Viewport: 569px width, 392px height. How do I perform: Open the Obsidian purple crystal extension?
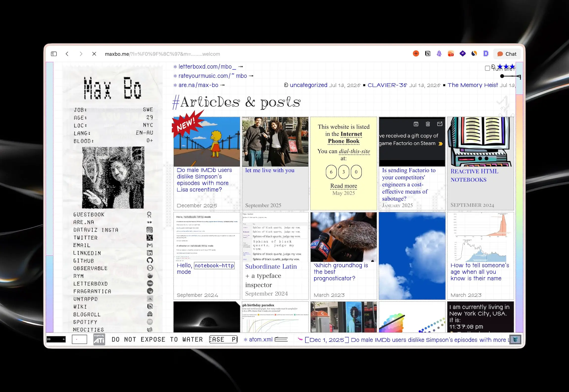439,54
